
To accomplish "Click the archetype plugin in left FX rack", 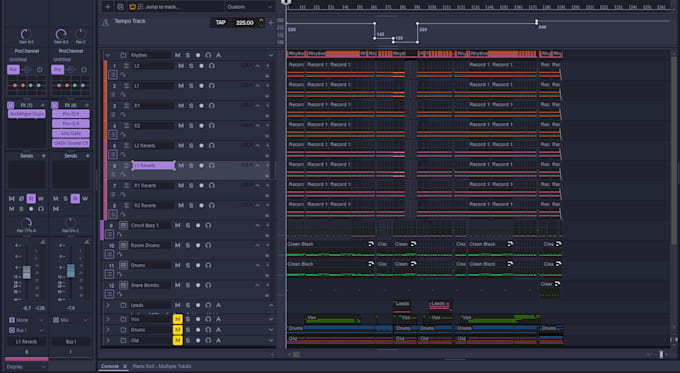I will [27, 114].
